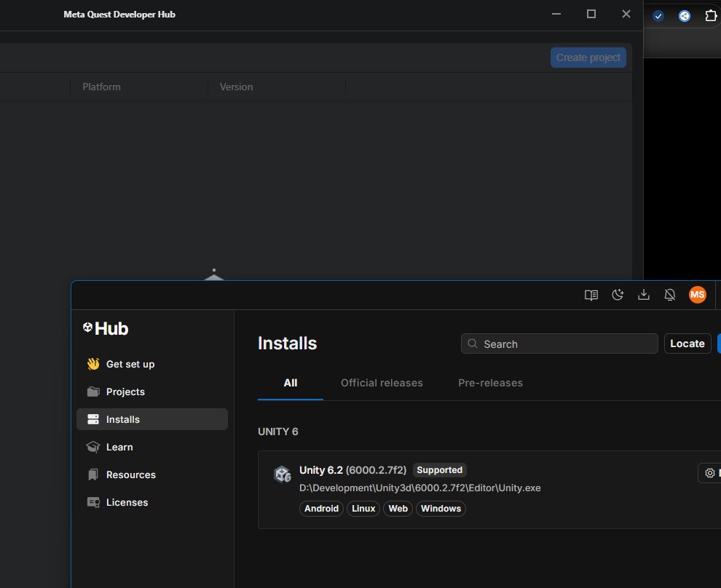
Task: Click the Unity 6.2 (6000.2.7f2) version title
Action: point(352,470)
